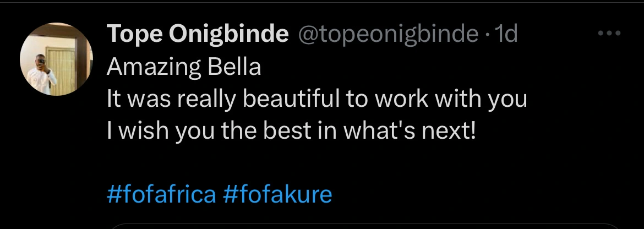Open the tweet's three-dot more options menu
644x229 pixels.
click(609, 35)
